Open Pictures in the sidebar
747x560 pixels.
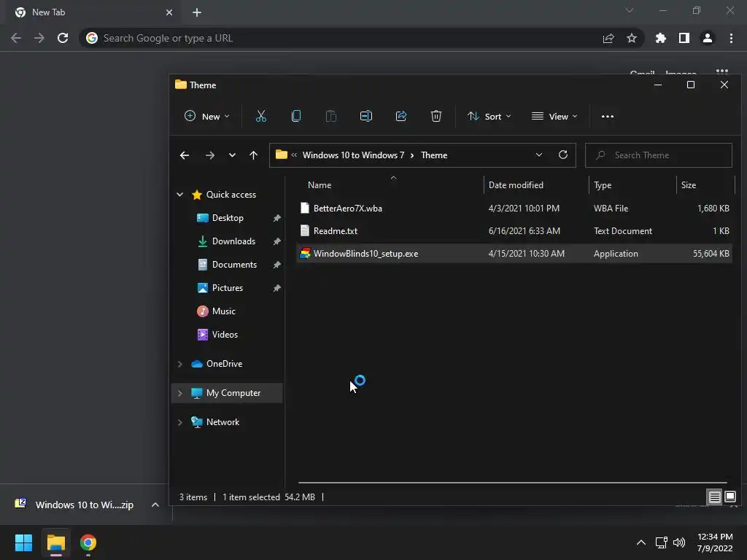(228, 287)
